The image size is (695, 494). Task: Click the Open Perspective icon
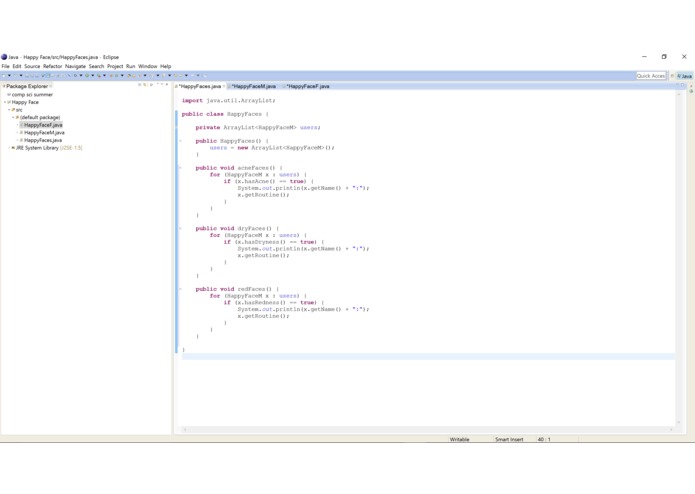(x=672, y=76)
